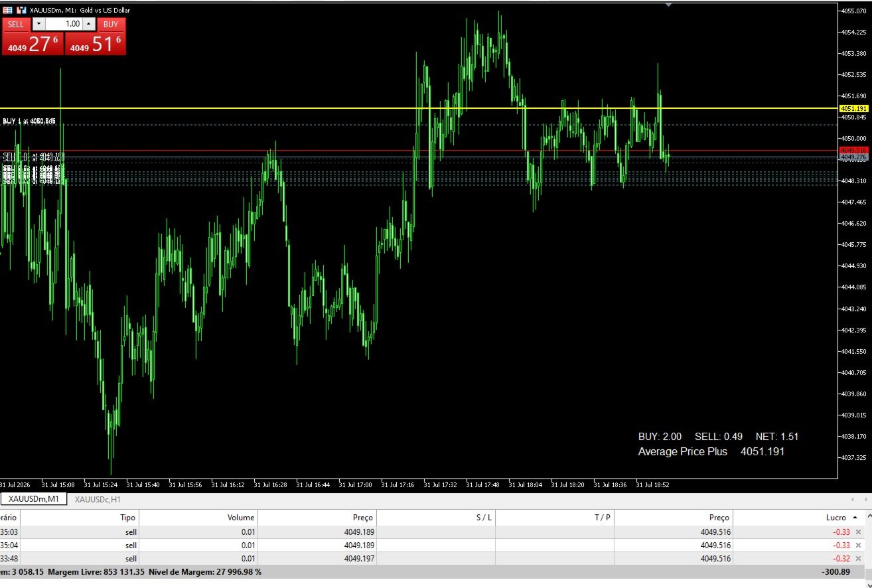This screenshot has width=872, height=588.
Task: Click the red 4049.516 bid price label
Action: point(853,150)
